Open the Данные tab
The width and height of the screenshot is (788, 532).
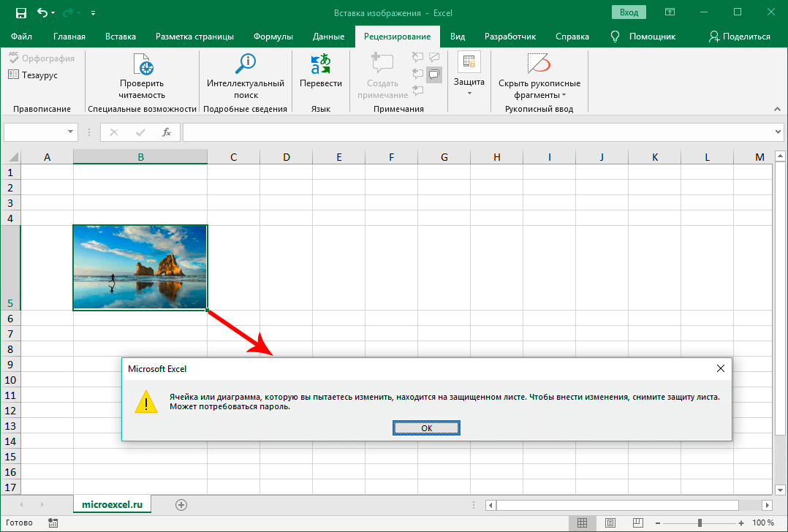328,37
